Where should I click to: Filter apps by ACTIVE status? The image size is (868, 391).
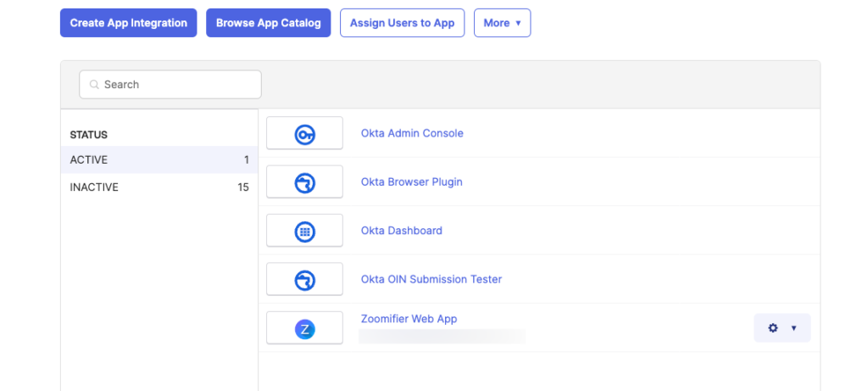159,160
